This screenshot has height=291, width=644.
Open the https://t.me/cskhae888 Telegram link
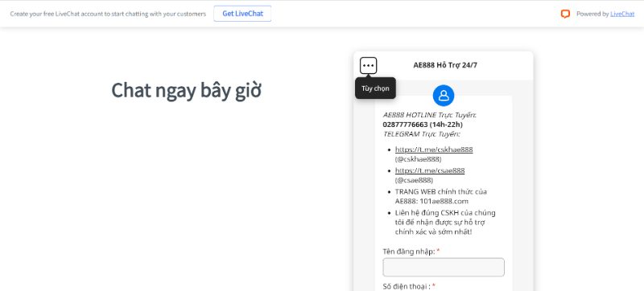coord(434,150)
